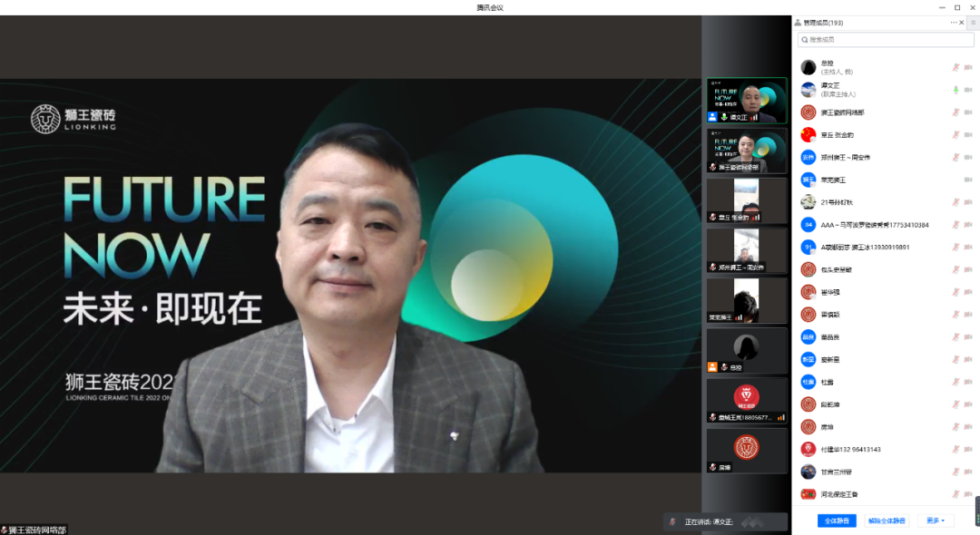Click the microphone icon for 付建华

[955, 449]
